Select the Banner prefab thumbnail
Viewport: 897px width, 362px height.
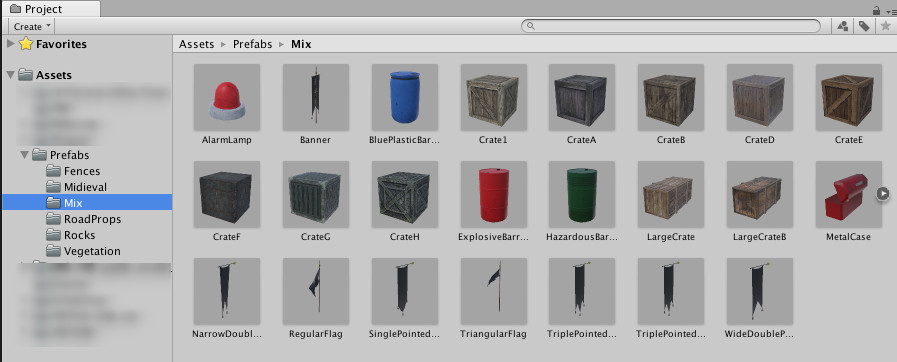[x=316, y=97]
